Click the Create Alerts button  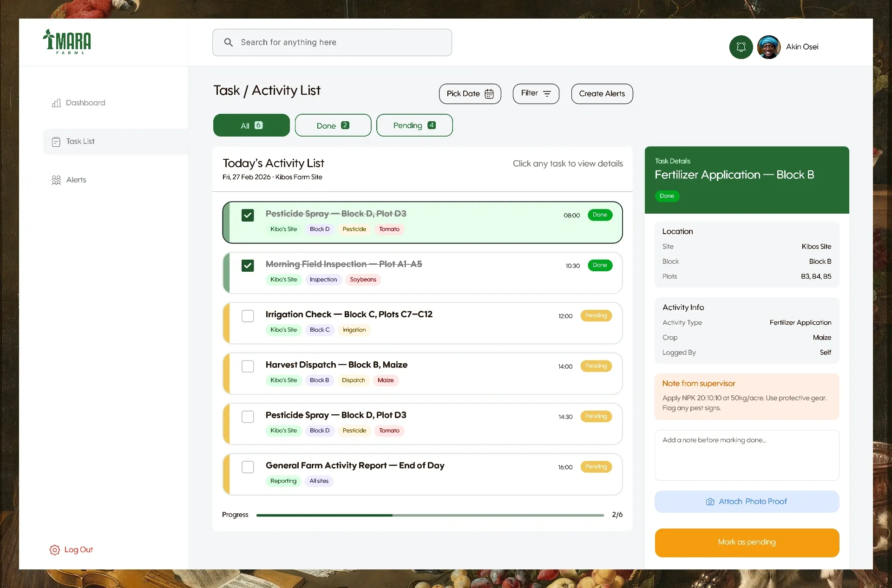(602, 94)
